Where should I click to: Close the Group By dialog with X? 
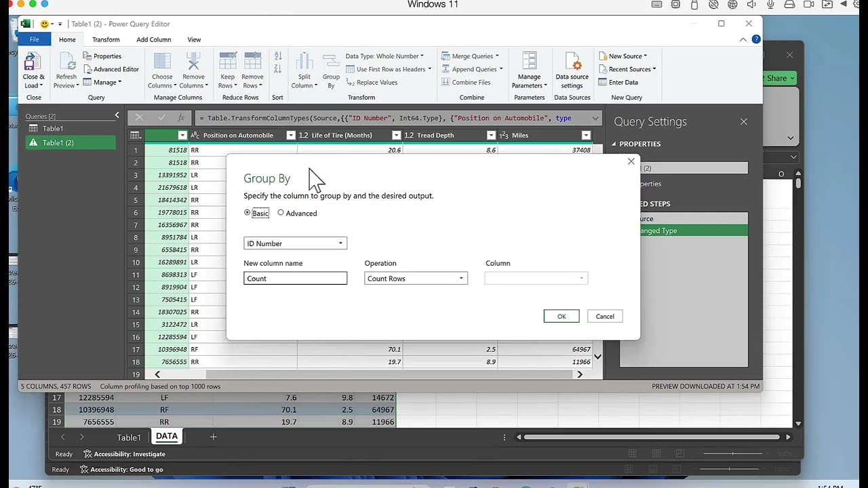(631, 161)
